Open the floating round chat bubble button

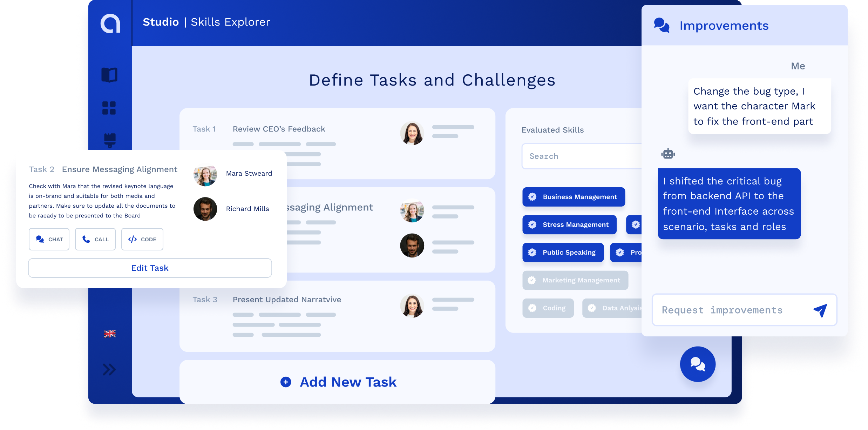click(697, 364)
